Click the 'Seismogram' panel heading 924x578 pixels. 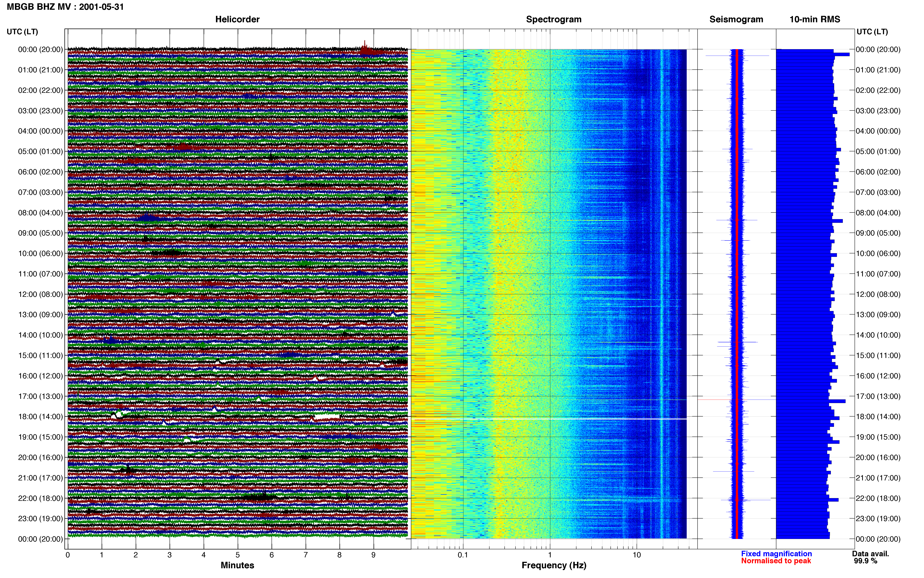point(736,19)
